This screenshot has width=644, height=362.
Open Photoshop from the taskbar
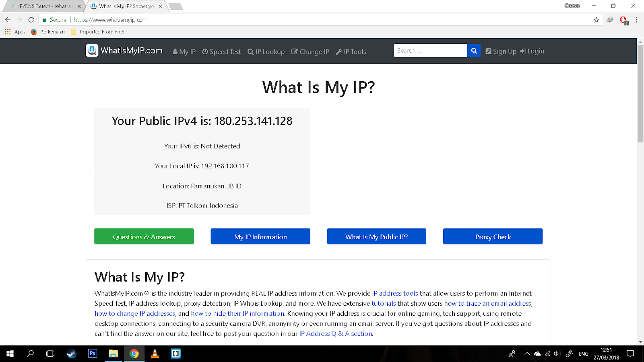click(92, 354)
